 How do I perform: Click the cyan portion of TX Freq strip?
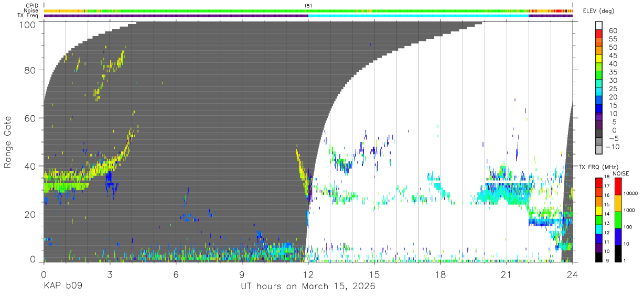(x=418, y=16)
